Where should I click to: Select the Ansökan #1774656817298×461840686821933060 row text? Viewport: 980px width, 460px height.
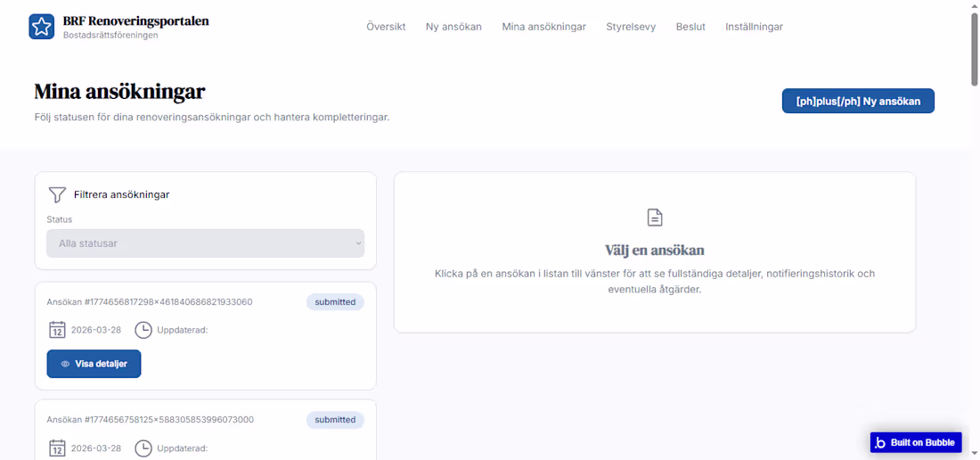click(150, 302)
